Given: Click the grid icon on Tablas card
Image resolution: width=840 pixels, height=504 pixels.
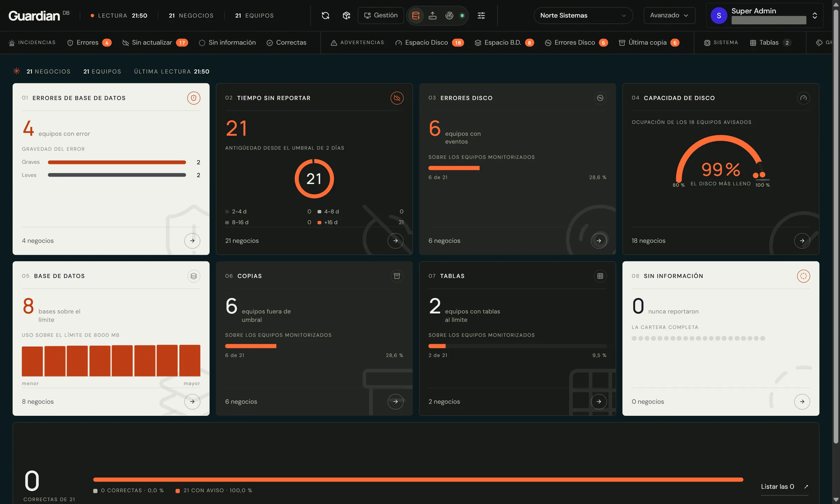Looking at the screenshot, I should click(600, 276).
